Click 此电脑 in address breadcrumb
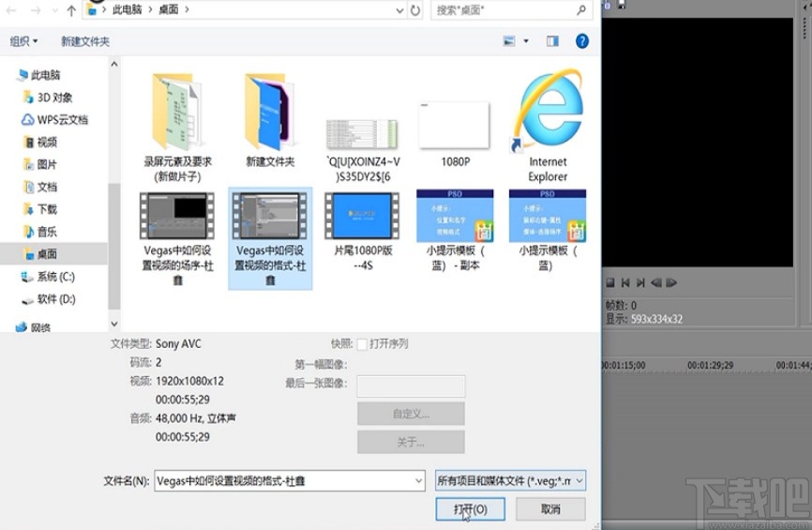This screenshot has width=812, height=530. pyautogui.click(x=127, y=9)
